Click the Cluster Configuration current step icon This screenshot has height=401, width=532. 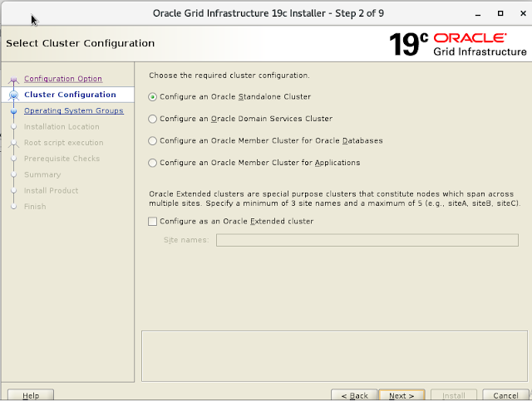click(x=13, y=95)
